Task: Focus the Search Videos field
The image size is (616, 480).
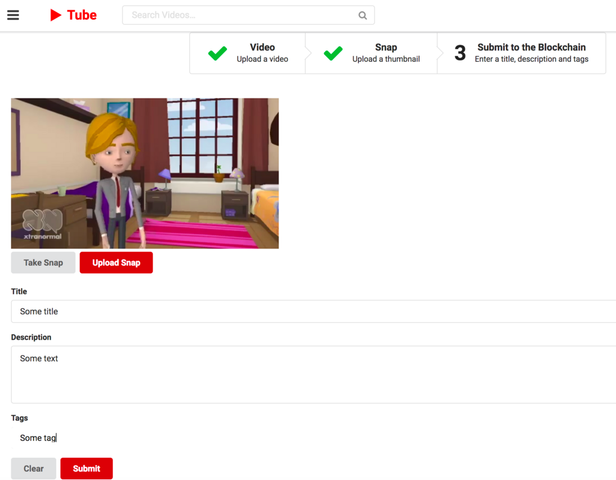Action: tap(248, 15)
